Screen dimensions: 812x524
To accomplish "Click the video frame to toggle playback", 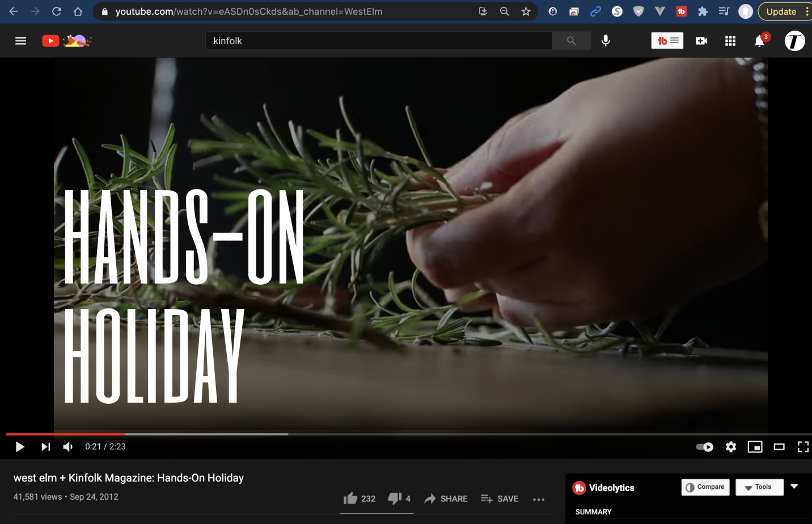I will click(x=411, y=244).
